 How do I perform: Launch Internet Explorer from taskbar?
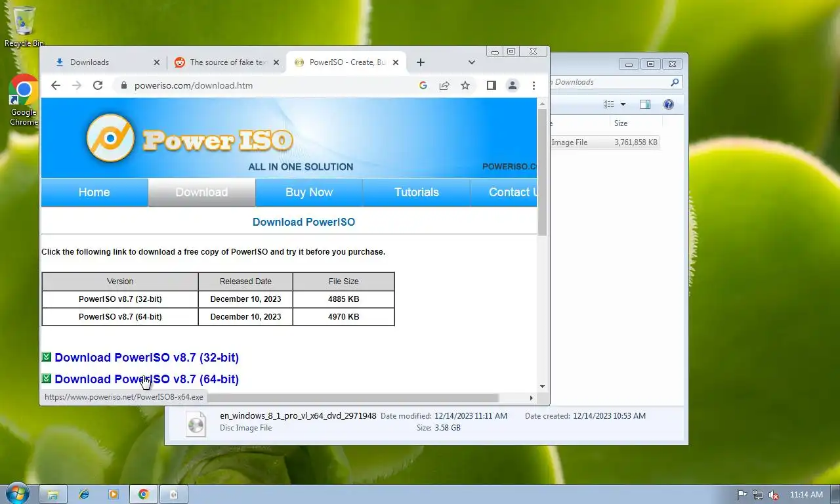pyautogui.click(x=83, y=494)
